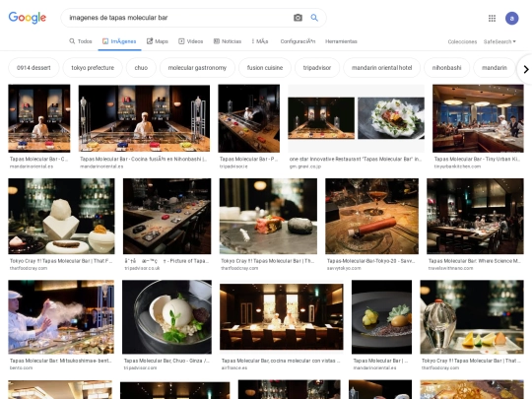Open the account avatar menu

click(x=511, y=19)
